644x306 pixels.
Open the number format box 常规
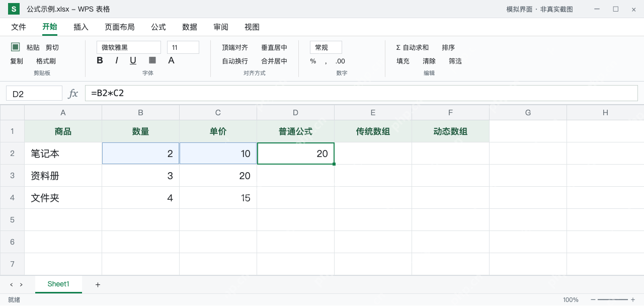pos(326,47)
